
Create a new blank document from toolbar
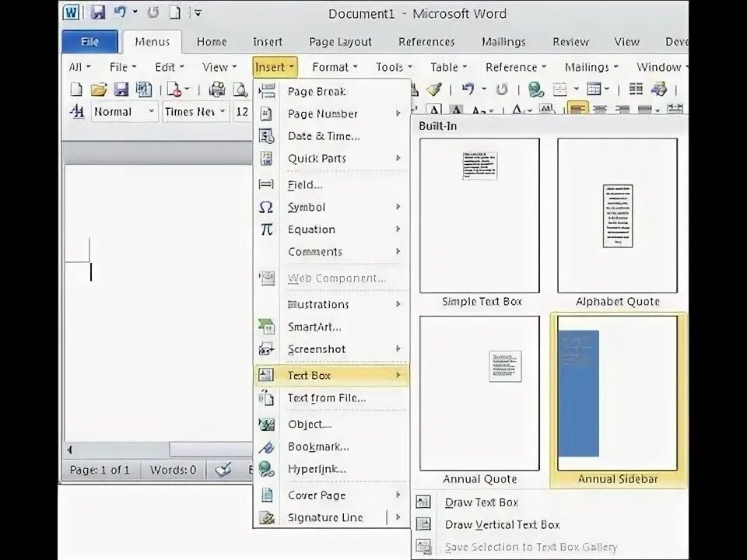point(76,89)
